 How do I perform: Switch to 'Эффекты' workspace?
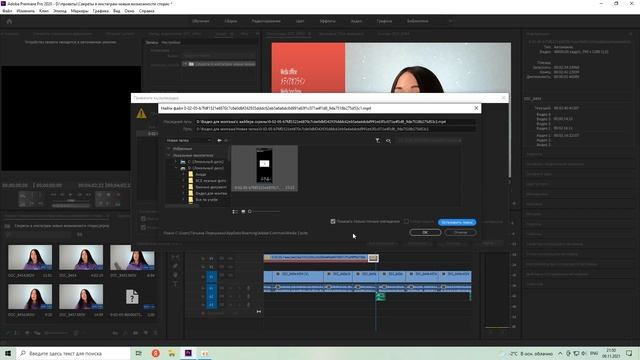[x=327, y=21]
